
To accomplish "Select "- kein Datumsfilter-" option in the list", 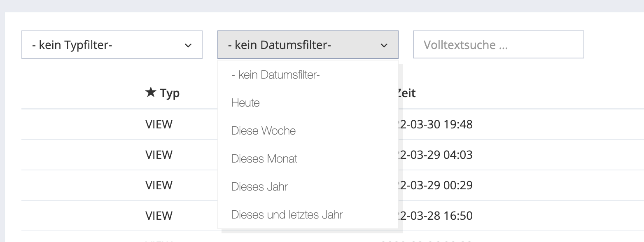I will click(x=275, y=75).
